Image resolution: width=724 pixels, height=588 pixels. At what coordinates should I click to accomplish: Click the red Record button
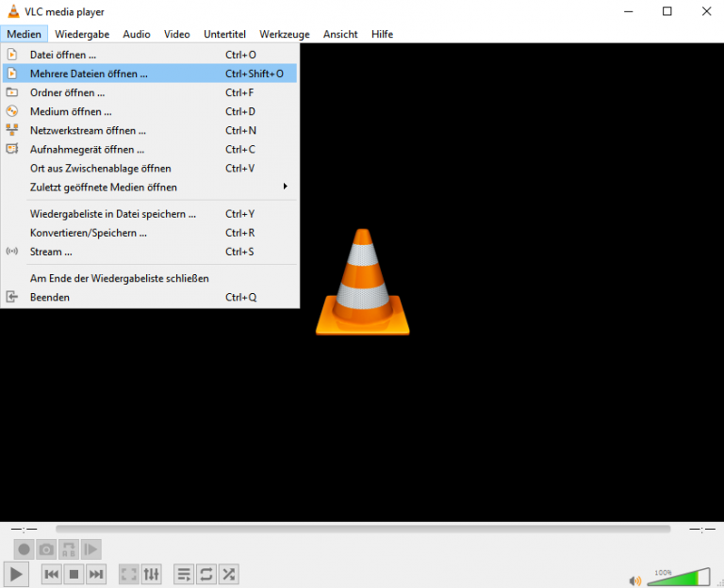[x=24, y=549]
